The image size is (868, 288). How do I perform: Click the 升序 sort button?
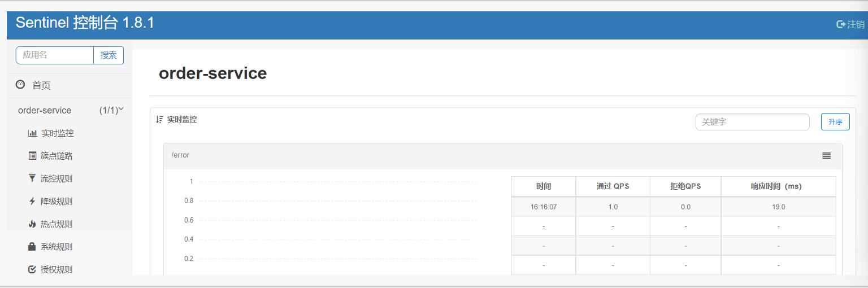click(x=835, y=122)
